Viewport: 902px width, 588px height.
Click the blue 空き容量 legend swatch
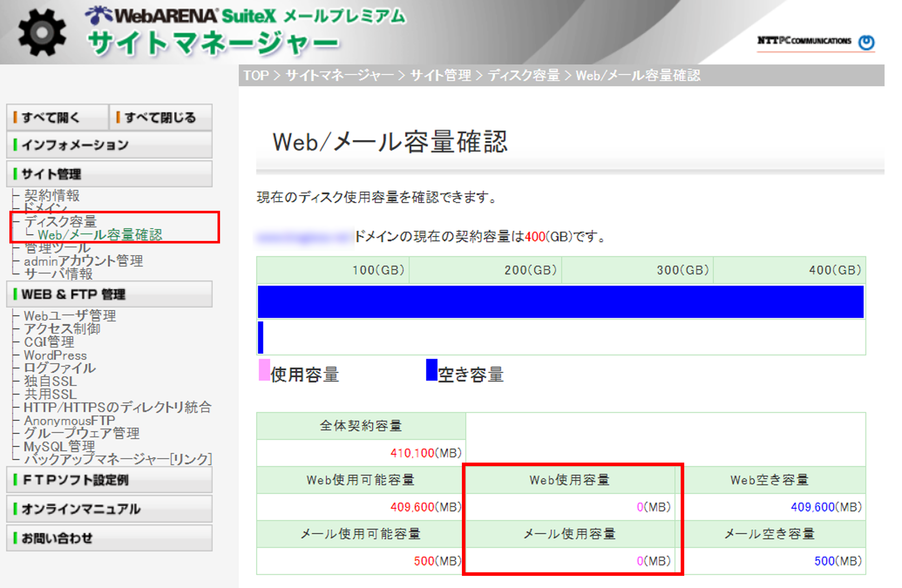pos(432,370)
